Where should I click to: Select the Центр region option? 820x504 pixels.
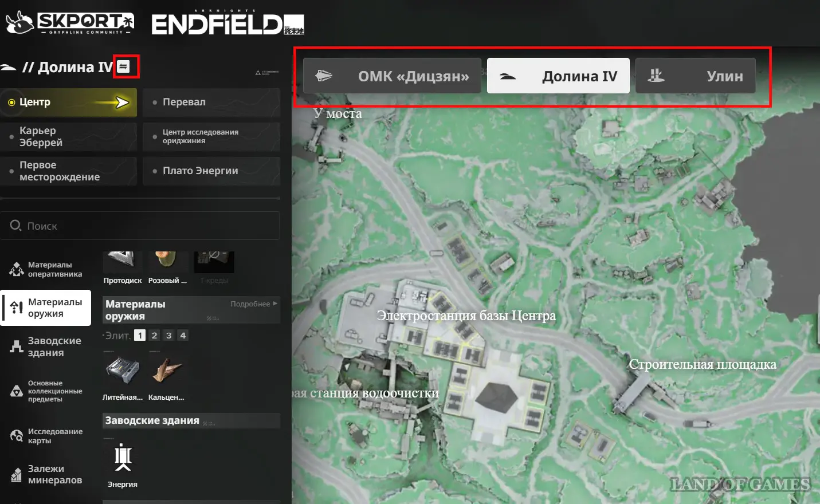pos(69,102)
